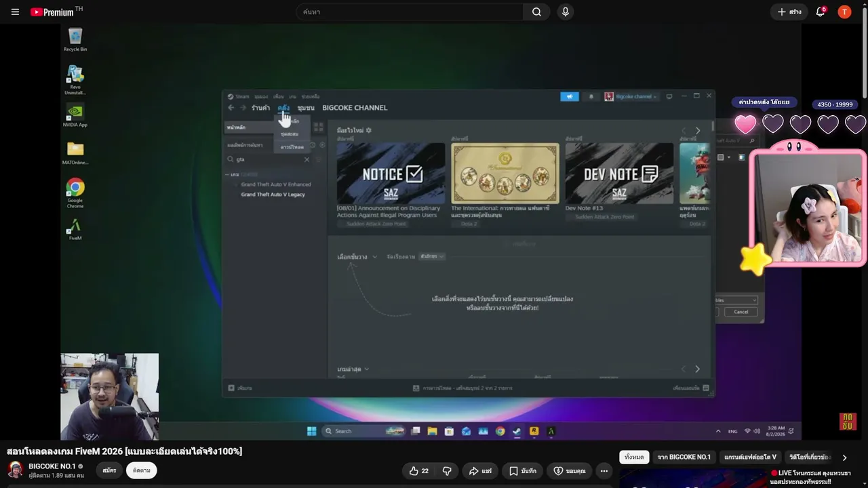Open the Recycle Bin desktop icon
868x488 pixels.
point(75,40)
